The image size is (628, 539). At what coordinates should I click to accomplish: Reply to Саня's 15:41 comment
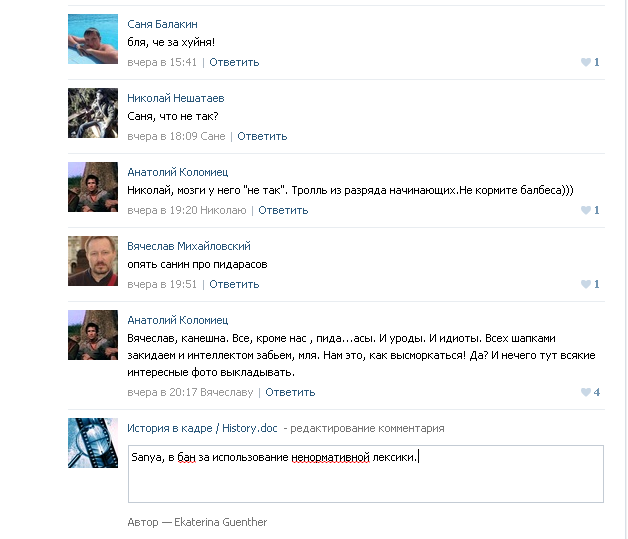[234, 62]
